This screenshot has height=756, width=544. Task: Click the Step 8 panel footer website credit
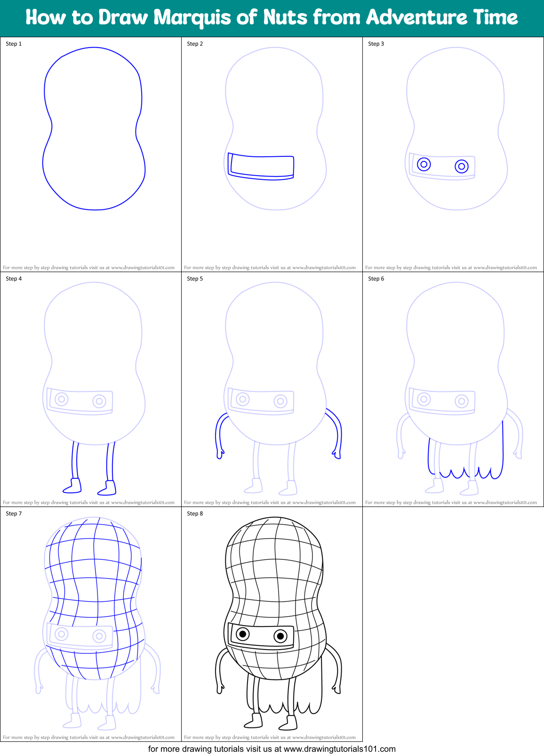(x=270, y=737)
